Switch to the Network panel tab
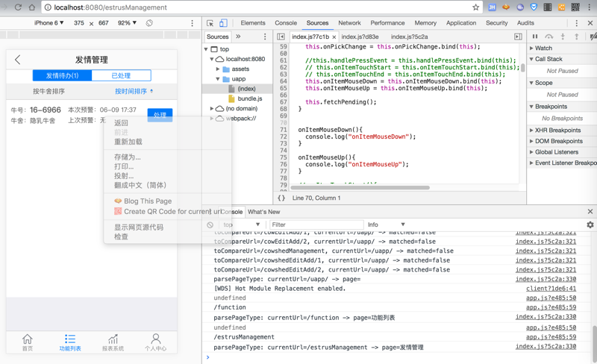This screenshot has width=597, height=364. (x=349, y=23)
